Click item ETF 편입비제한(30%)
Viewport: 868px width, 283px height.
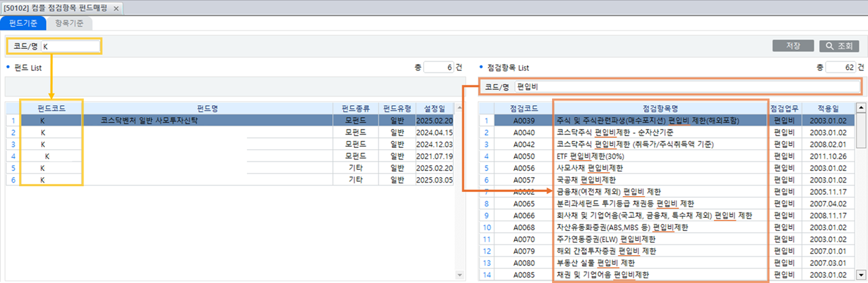(x=591, y=156)
